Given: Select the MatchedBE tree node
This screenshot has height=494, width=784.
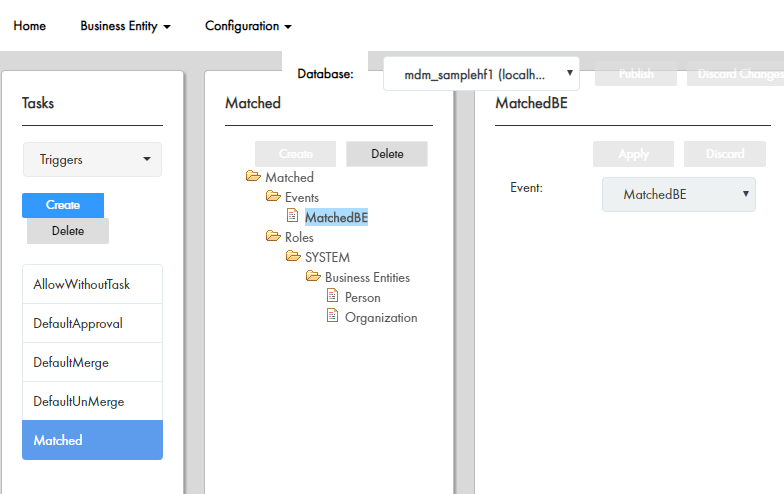Looking at the screenshot, I should point(336,217).
